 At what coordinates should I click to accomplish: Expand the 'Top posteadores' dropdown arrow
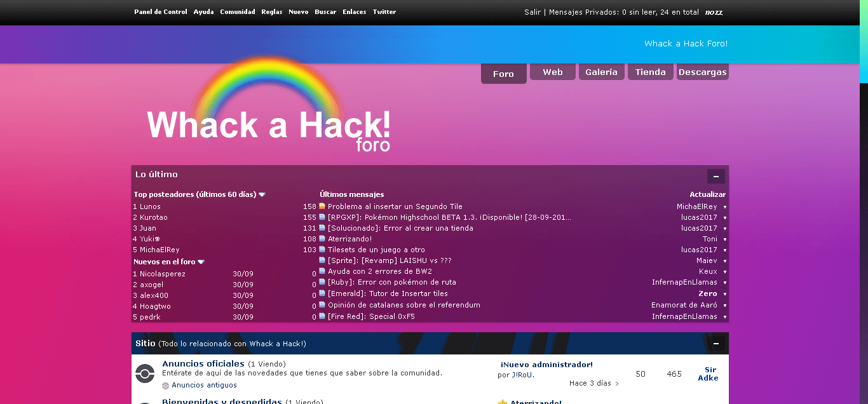tap(262, 194)
